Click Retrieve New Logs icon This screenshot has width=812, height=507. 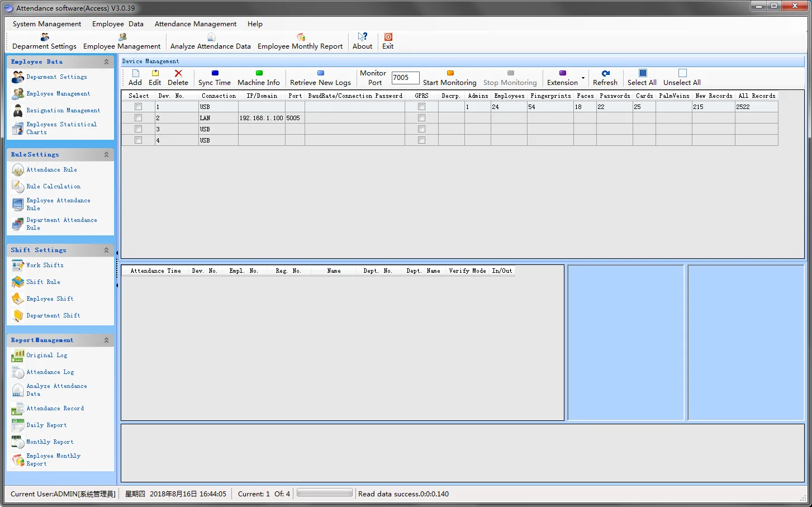tap(320, 74)
